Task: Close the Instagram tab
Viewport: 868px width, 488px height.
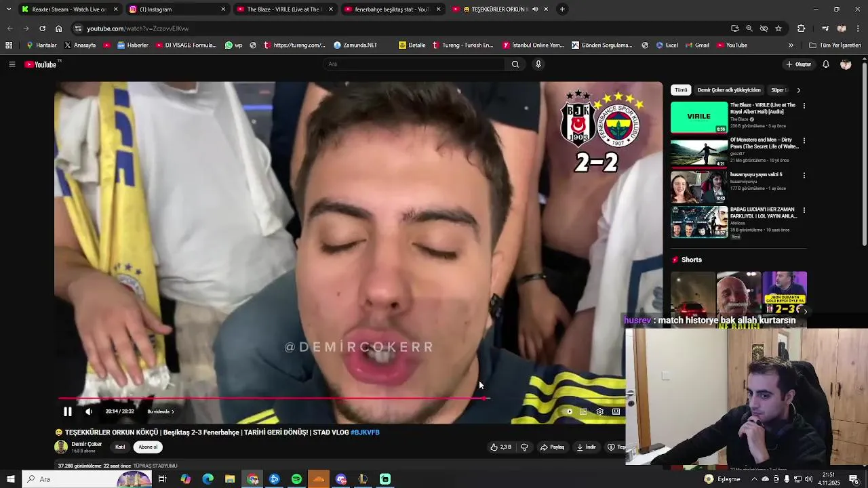Action: [x=223, y=9]
